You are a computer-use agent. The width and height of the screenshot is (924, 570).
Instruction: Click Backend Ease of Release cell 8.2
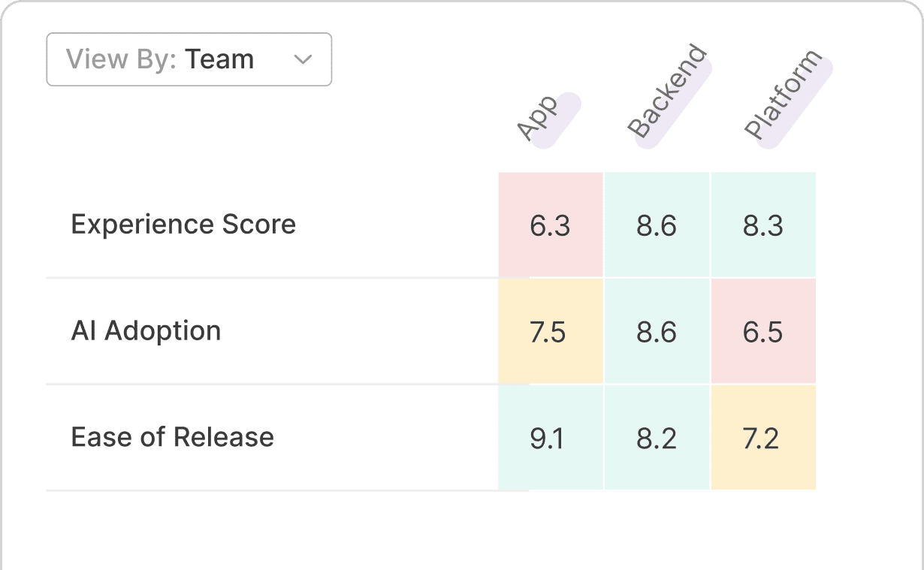tap(657, 438)
